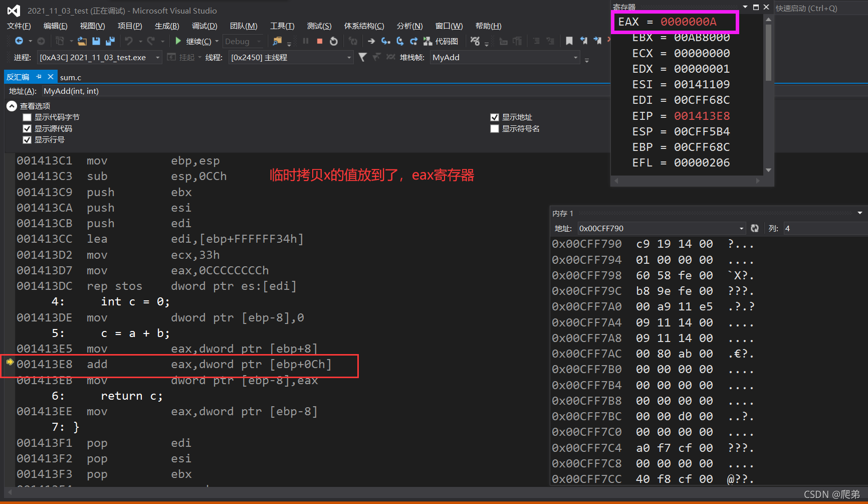Click the previous bookmark icon

583,41
